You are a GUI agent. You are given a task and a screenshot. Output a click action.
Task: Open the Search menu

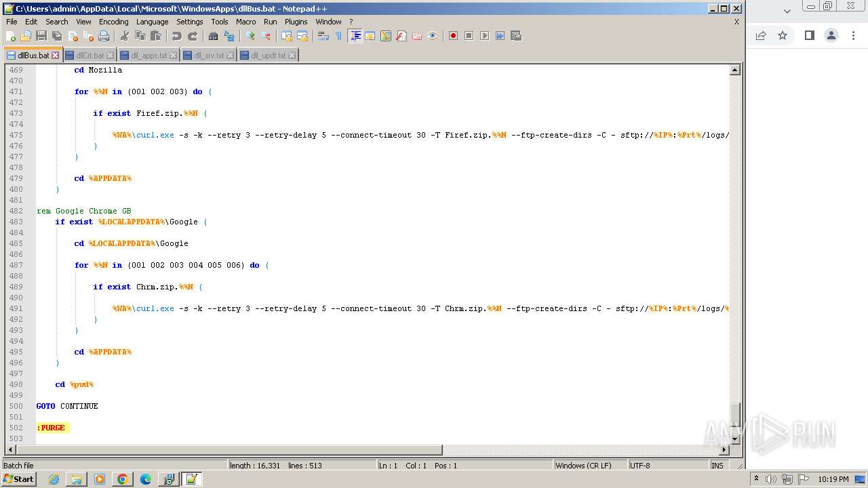57,22
